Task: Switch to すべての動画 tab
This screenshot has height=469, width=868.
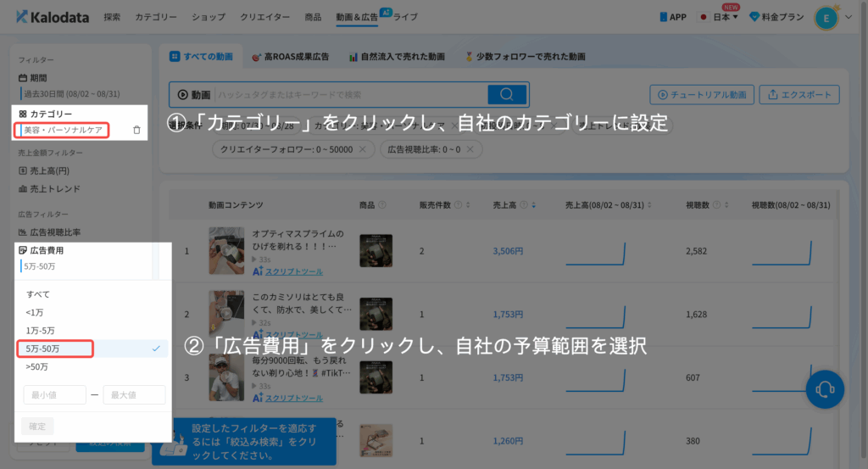Action: [x=202, y=57]
